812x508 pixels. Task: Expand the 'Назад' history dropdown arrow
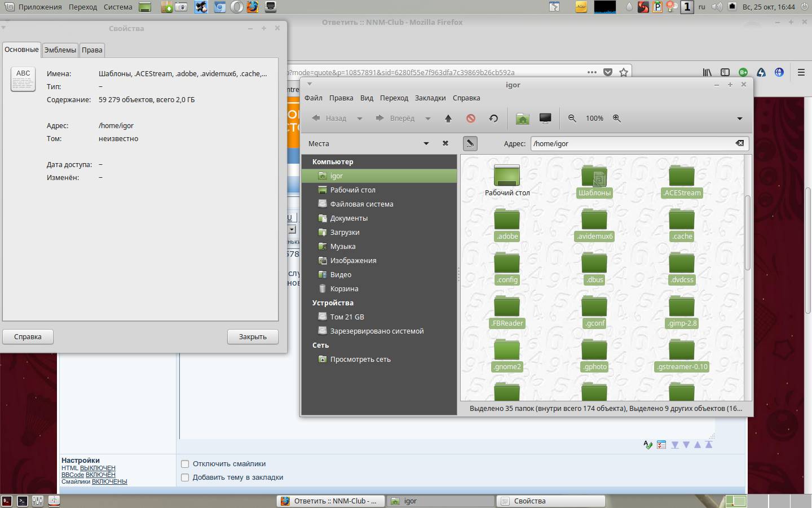[360, 119]
